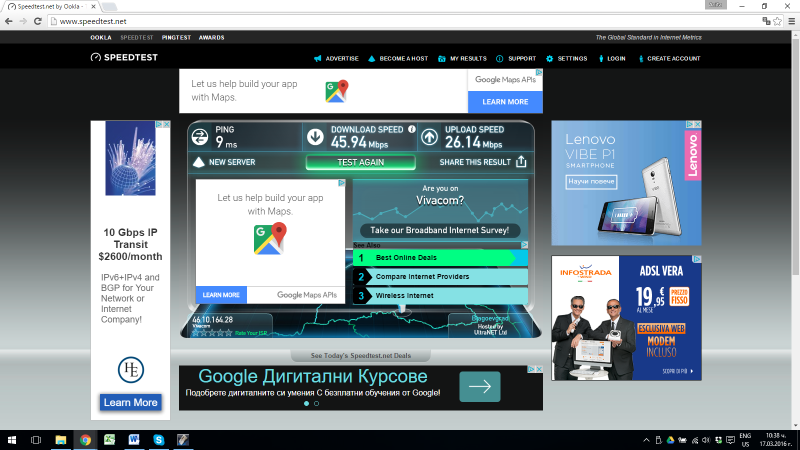The height and width of the screenshot is (450, 800).
Task: Open My Results
Action: [x=462, y=59]
